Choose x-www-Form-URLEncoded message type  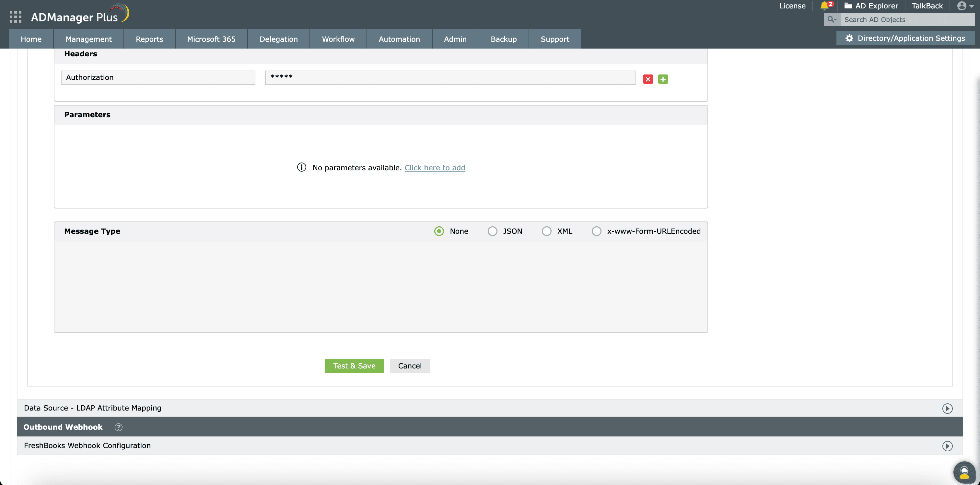click(596, 231)
